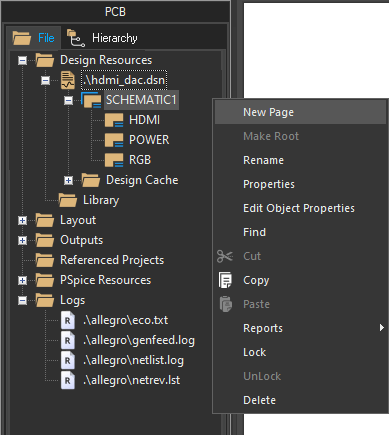Click the genfeed.log report file icon
This screenshot has width=389, height=435.
click(68, 340)
